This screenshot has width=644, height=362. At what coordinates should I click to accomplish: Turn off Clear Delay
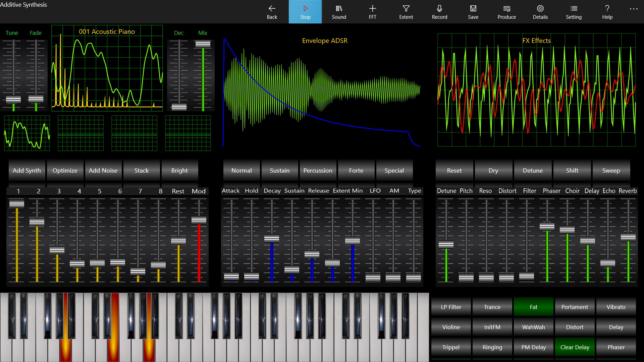[574, 347]
